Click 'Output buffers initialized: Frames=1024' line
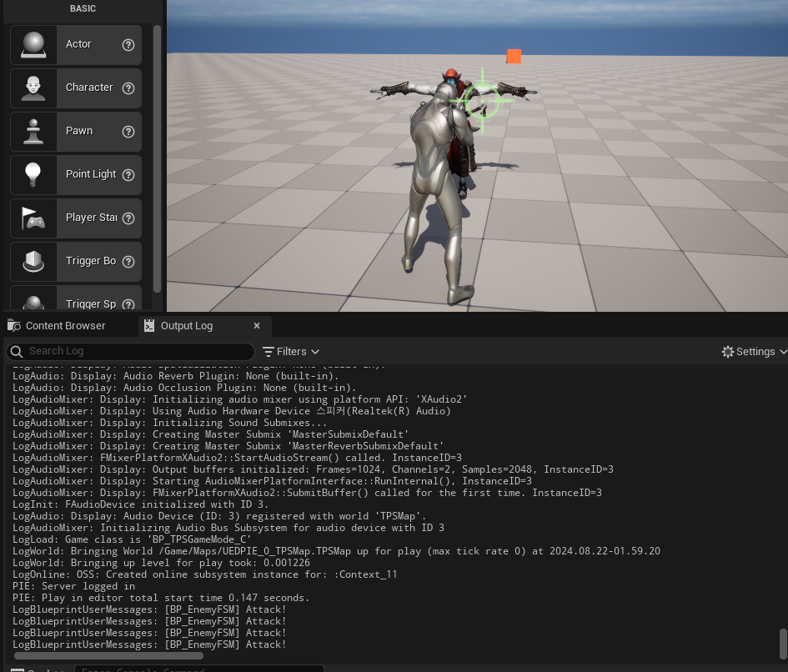 click(x=313, y=469)
